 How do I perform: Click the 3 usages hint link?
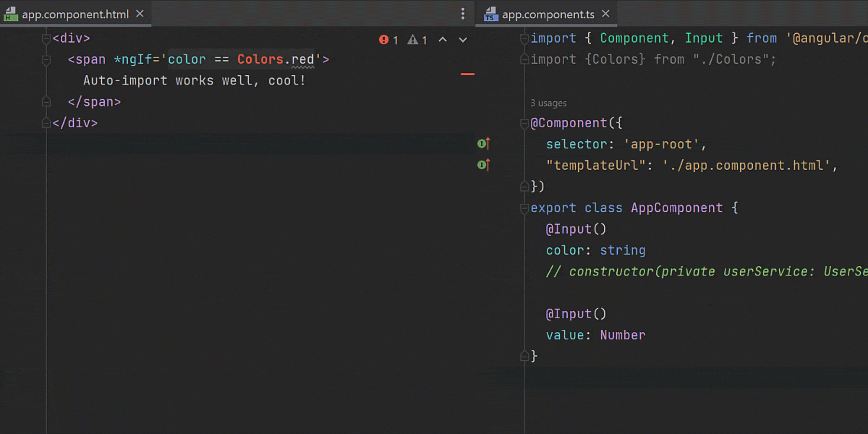click(548, 103)
